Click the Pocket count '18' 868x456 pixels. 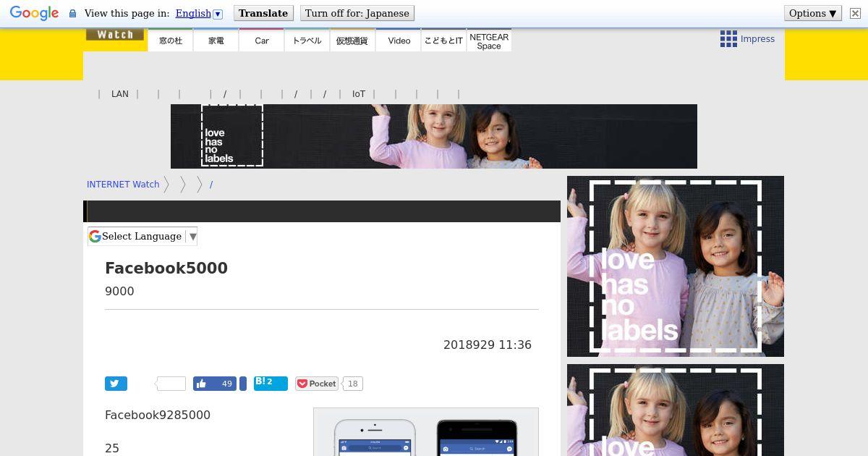pyautogui.click(x=353, y=384)
